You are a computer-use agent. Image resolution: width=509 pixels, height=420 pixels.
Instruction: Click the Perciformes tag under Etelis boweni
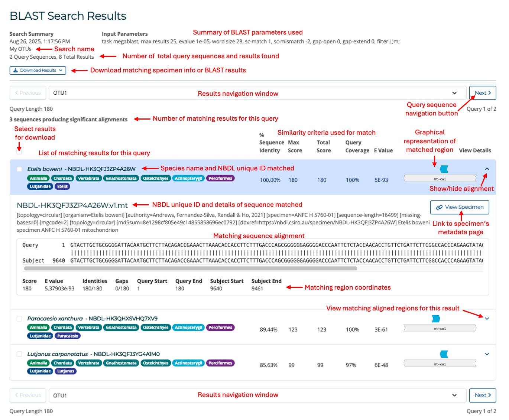220,179
